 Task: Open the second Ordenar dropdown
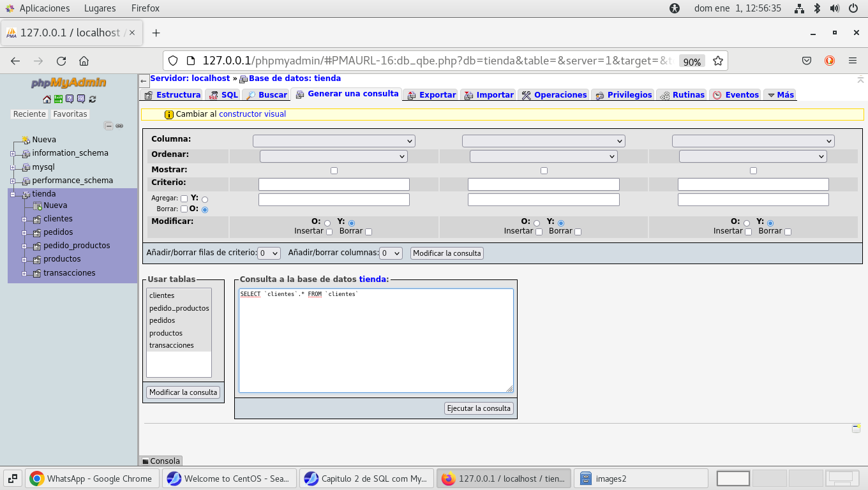543,156
